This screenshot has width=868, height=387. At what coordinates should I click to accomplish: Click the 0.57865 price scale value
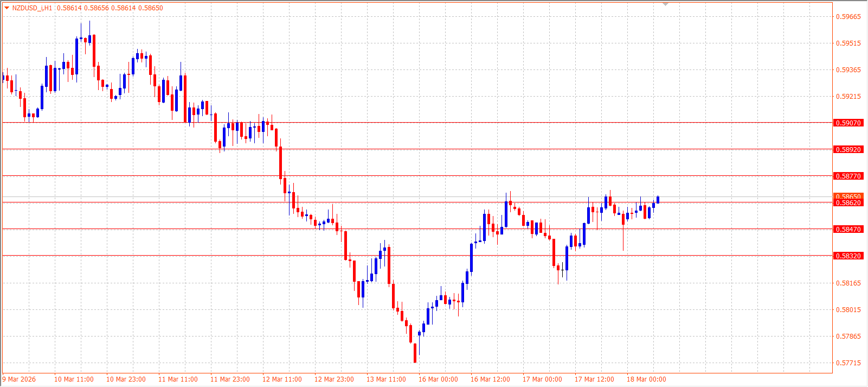[x=848, y=337]
